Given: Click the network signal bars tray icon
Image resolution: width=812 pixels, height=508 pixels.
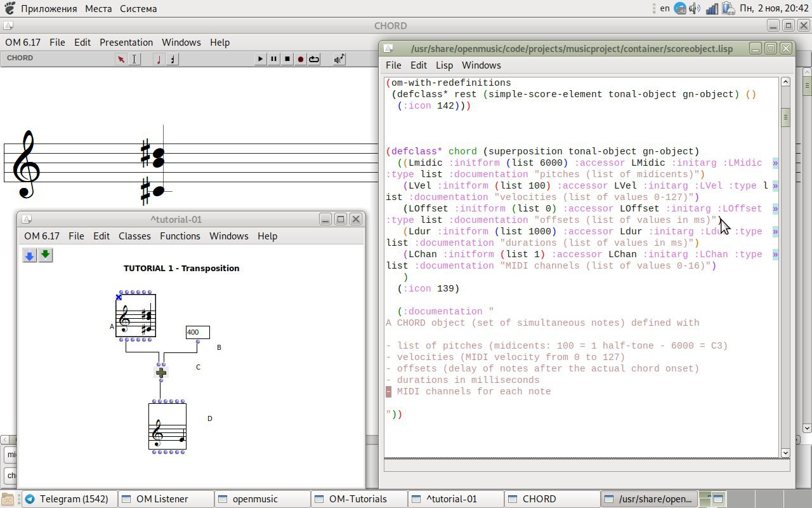Looking at the screenshot, I should [712, 8].
